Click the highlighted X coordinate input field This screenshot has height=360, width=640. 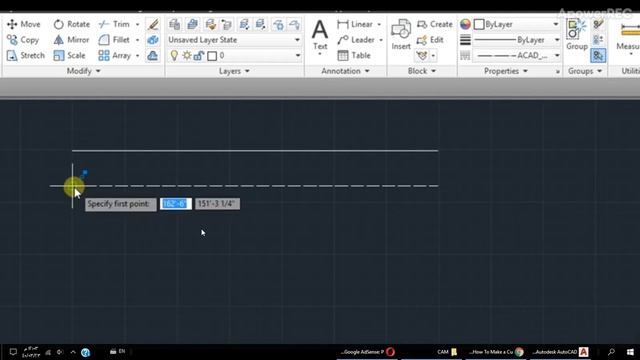[176, 204]
